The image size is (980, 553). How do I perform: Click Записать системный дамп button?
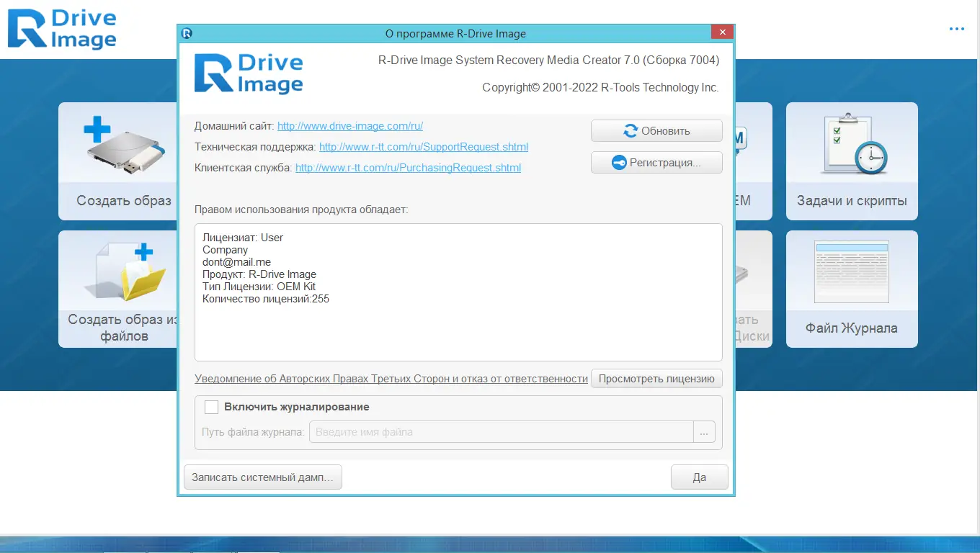[263, 477]
